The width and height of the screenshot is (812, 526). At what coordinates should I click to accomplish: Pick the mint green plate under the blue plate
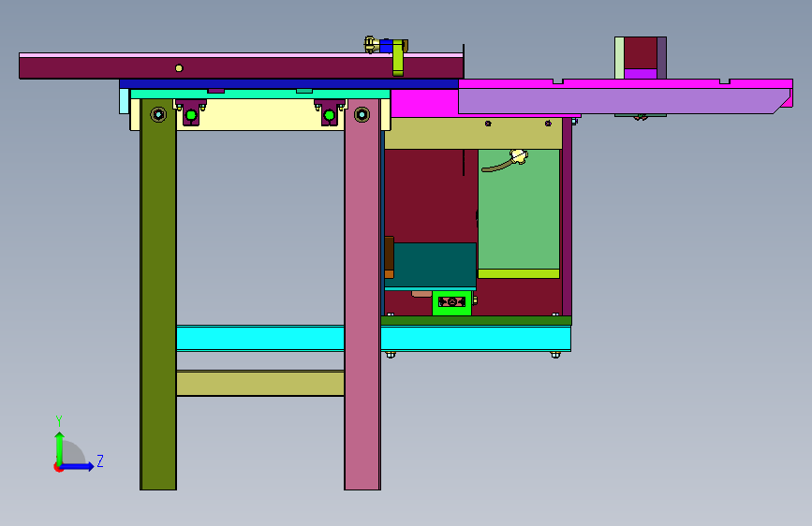tap(260, 94)
